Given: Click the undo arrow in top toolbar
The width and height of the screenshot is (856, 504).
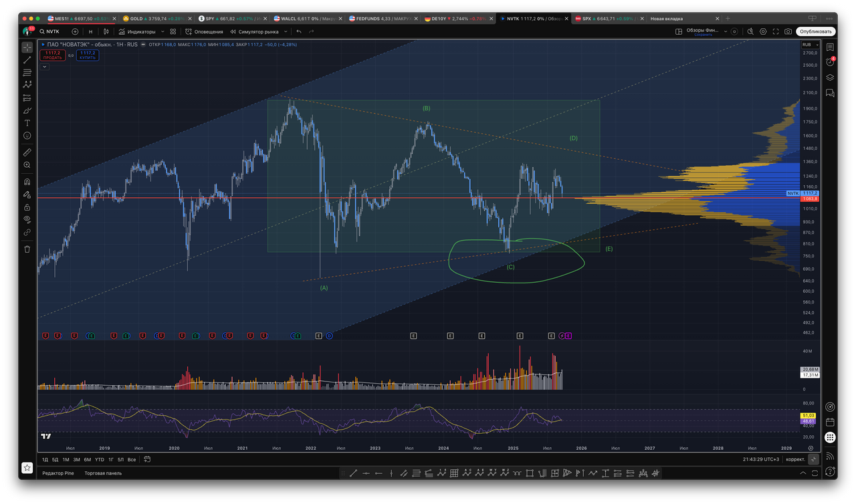Looking at the screenshot, I should click(x=299, y=31).
